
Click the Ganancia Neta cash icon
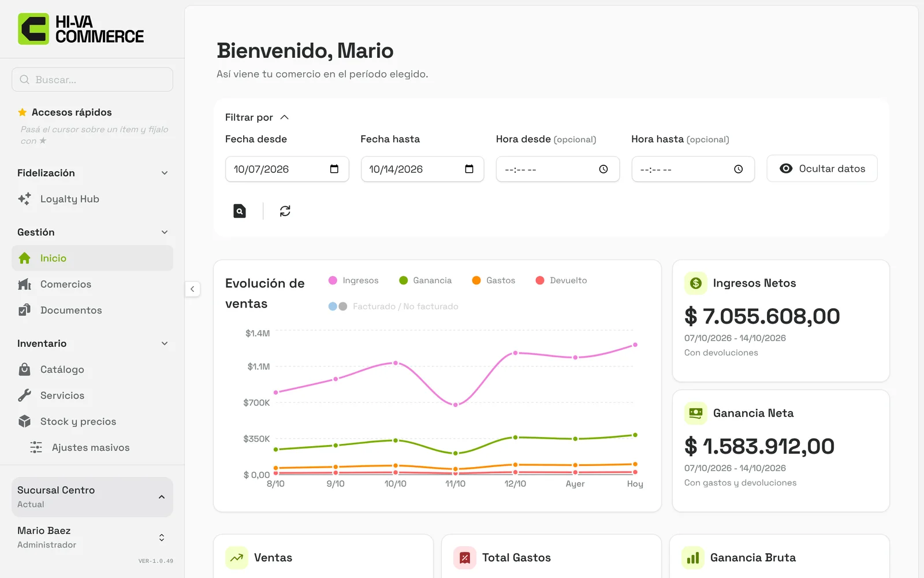(696, 413)
